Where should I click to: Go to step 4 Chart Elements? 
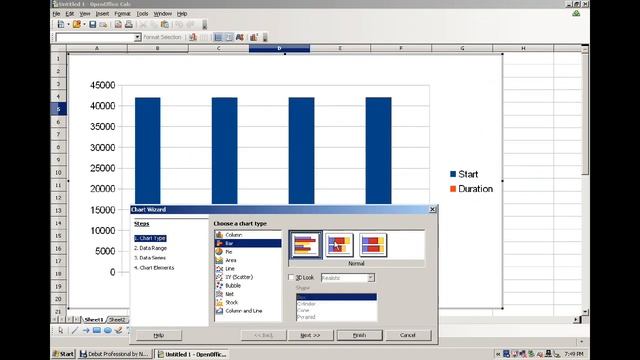[154, 268]
